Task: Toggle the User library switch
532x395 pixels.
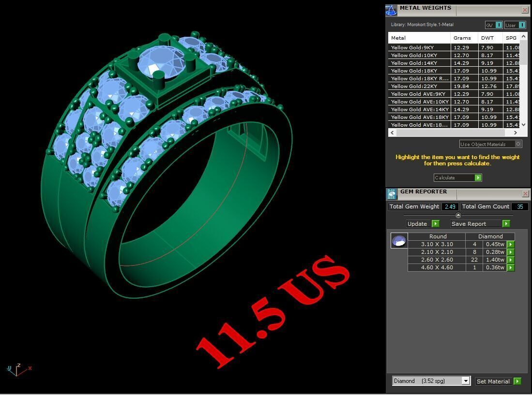Action: 515,25
